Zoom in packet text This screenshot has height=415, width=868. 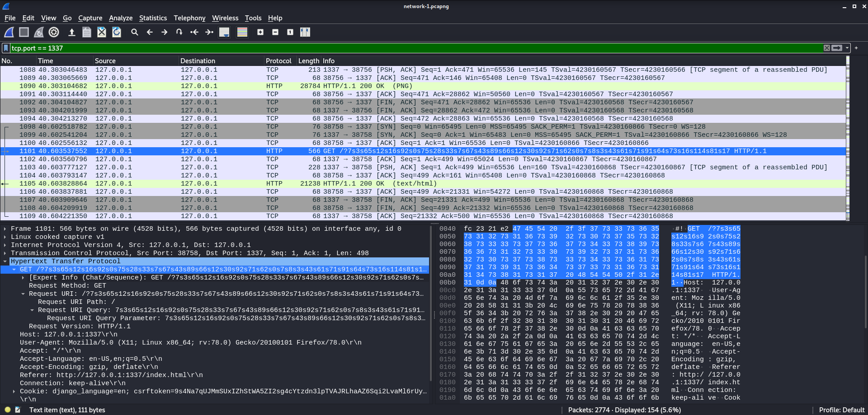[x=260, y=32]
